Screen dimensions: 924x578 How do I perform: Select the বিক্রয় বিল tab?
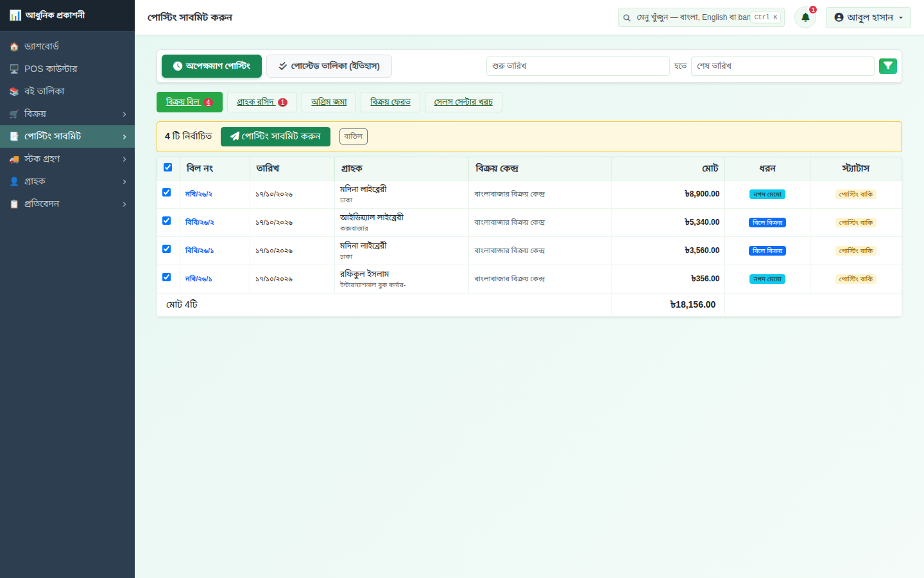tap(189, 102)
